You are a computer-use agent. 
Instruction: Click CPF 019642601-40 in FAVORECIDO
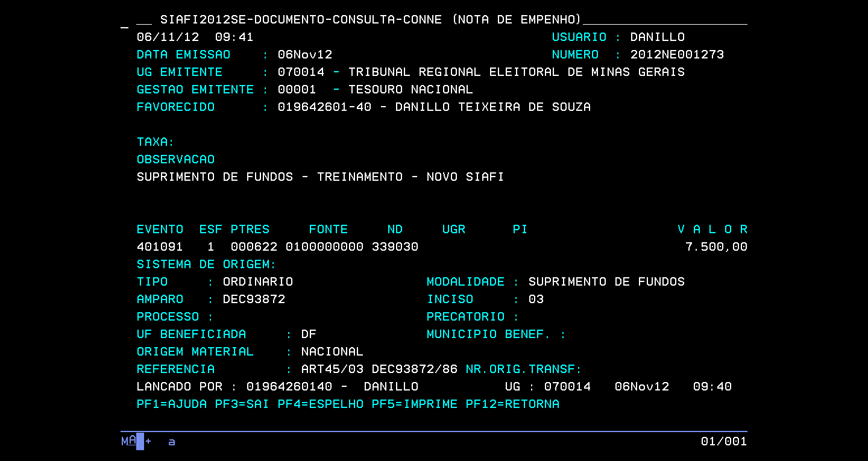(x=324, y=107)
